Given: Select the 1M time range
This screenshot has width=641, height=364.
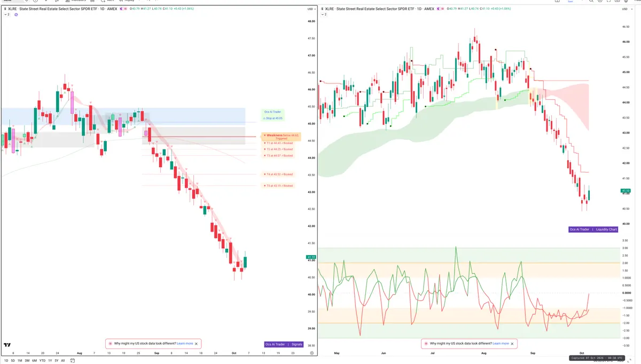Looking at the screenshot, I should tap(20, 361).
